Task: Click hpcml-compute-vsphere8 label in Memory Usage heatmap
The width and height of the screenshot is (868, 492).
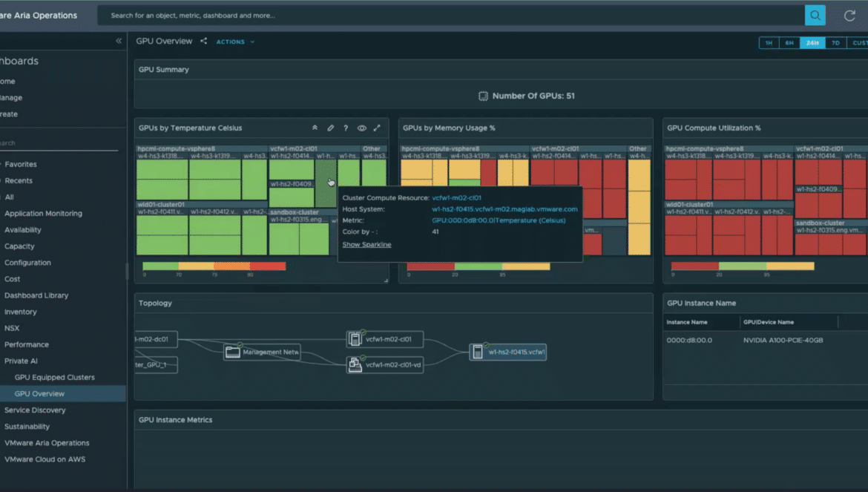Action: pyautogui.click(x=440, y=149)
